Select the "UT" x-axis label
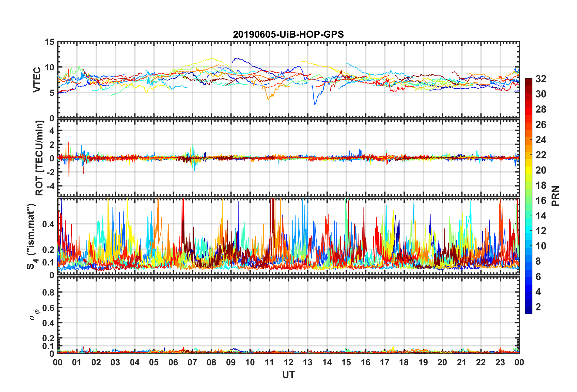The width and height of the screenshot is (577, 392). (288, 375)
